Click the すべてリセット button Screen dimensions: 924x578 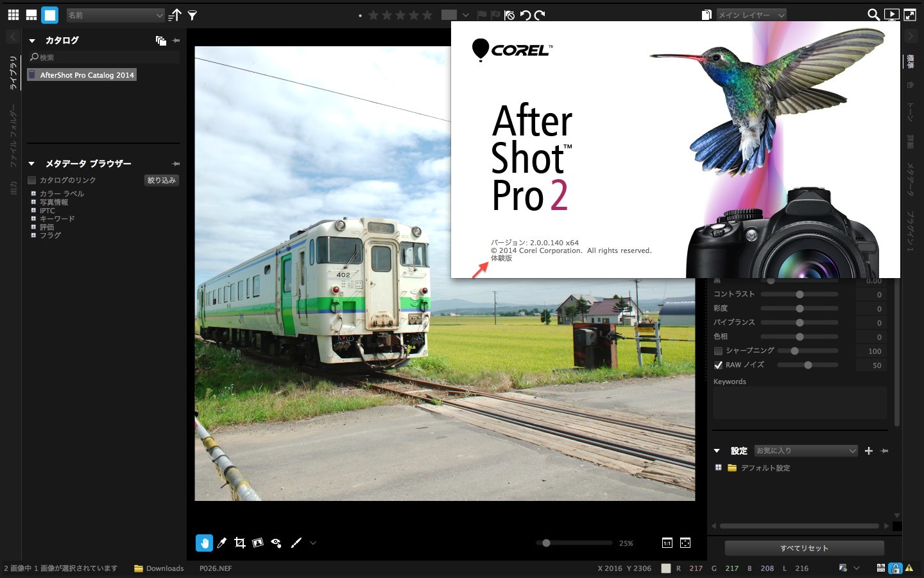click(x=805, y=548)
